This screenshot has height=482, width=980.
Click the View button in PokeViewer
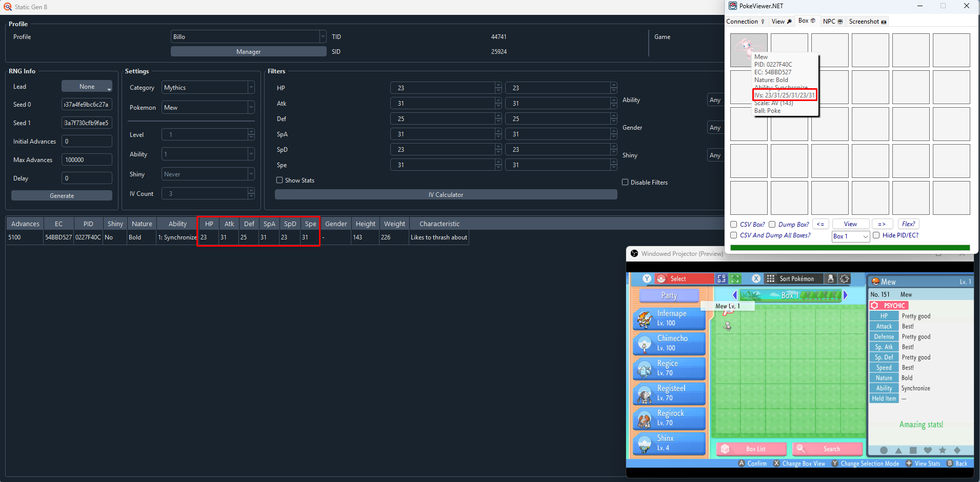851,224
